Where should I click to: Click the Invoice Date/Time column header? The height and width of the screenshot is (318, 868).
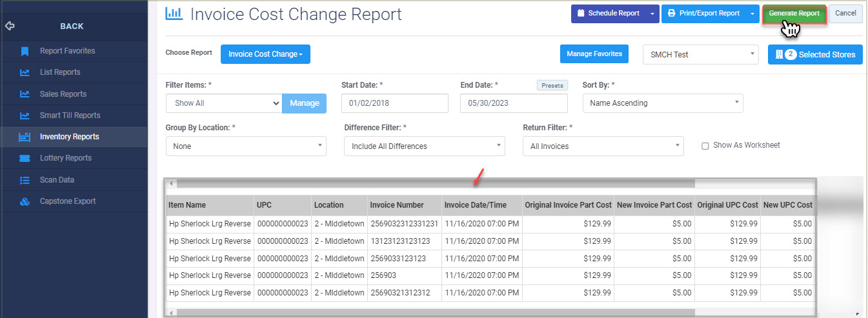pyautogui.click(x=481, y=205)
